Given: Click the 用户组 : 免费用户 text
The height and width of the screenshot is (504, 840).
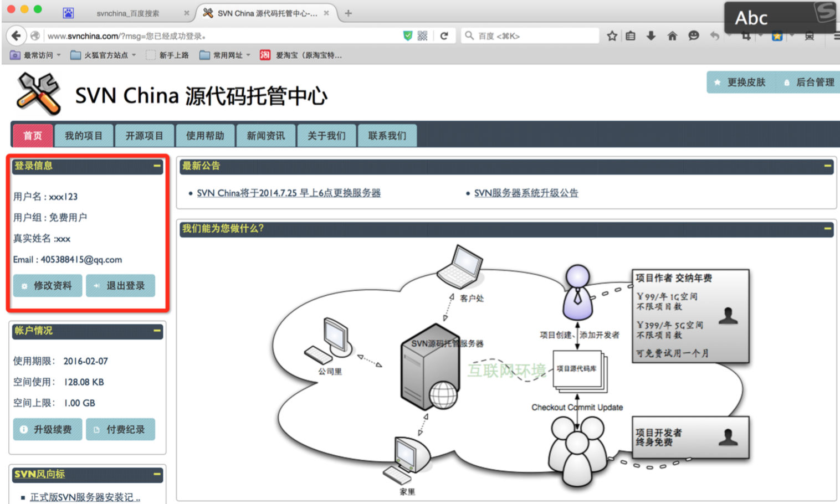Looking at the screenshot, I should pyautogui.click(x=50, y=218).
